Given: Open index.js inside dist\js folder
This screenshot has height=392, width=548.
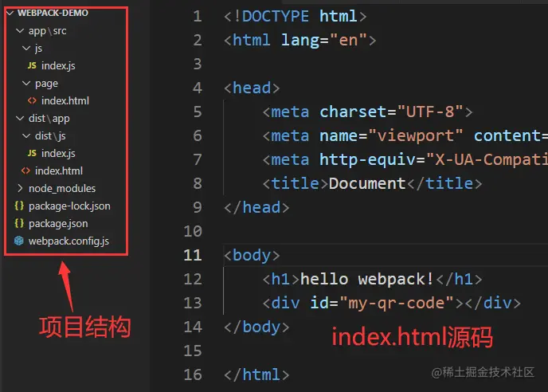Looking at the screenshot, I should 58,153.
